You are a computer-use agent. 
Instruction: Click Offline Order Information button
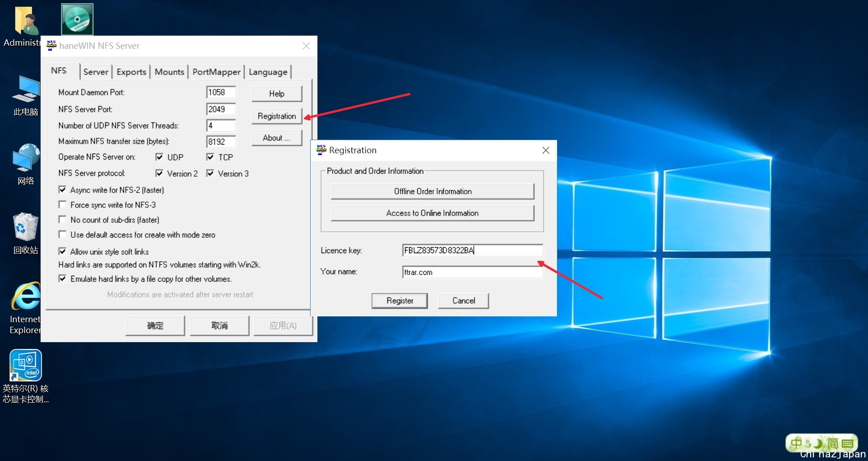(433, 191)
